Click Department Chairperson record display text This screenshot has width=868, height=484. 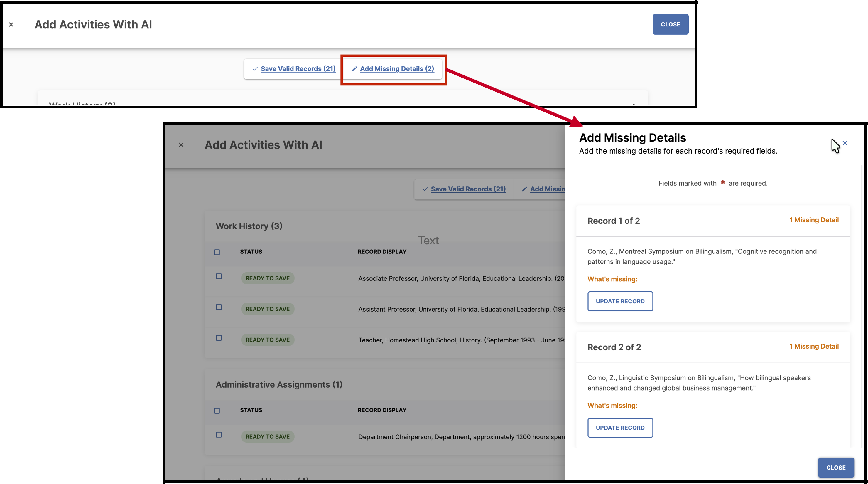coord(462,437)
